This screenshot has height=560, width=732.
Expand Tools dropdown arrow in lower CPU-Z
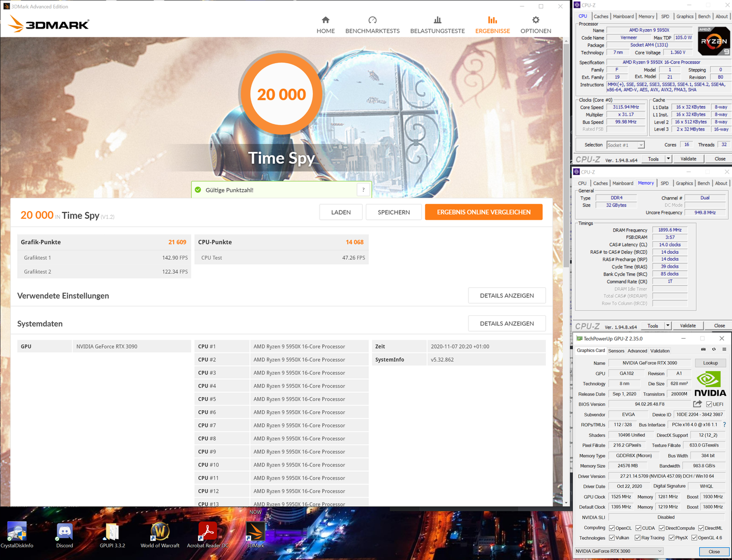click(x=668, y=326)
